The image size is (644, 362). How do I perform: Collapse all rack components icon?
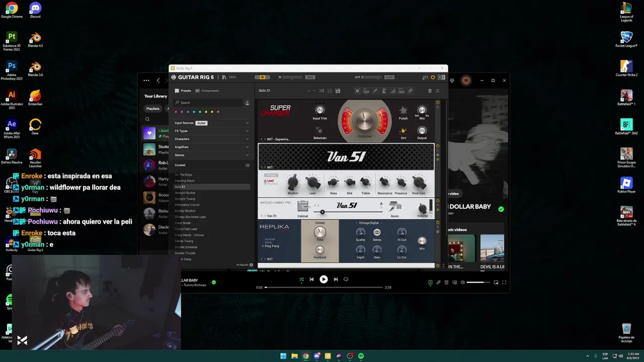(x=438, y=91)
